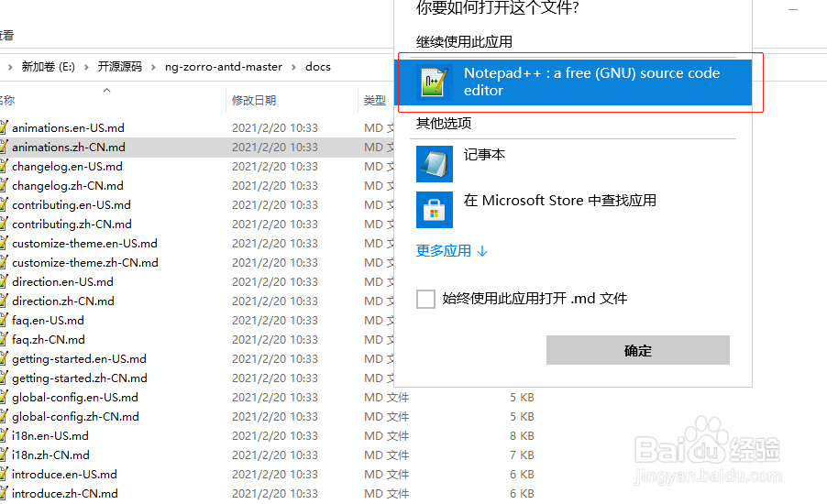Image resolution: width=827 pixels, height=504 pixels.
Task: Select file contributing.en-US.md
Action: tap(72, 205)
